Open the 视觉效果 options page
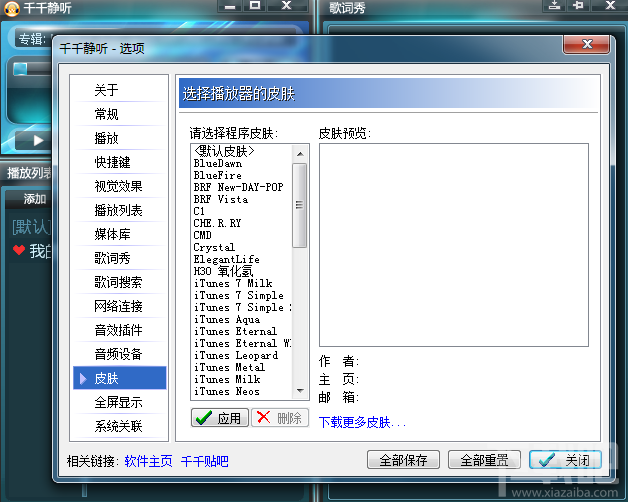 119,186
